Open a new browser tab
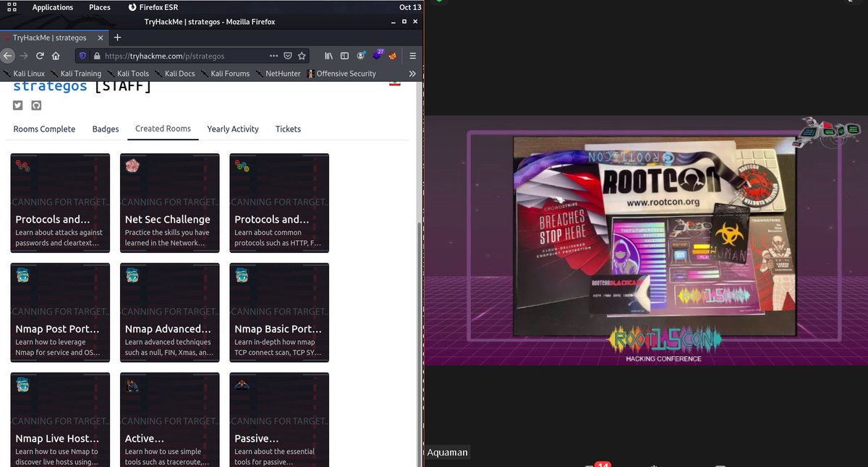Image resolution: width=868 pixels, height=467 pixels. point(118,38)
